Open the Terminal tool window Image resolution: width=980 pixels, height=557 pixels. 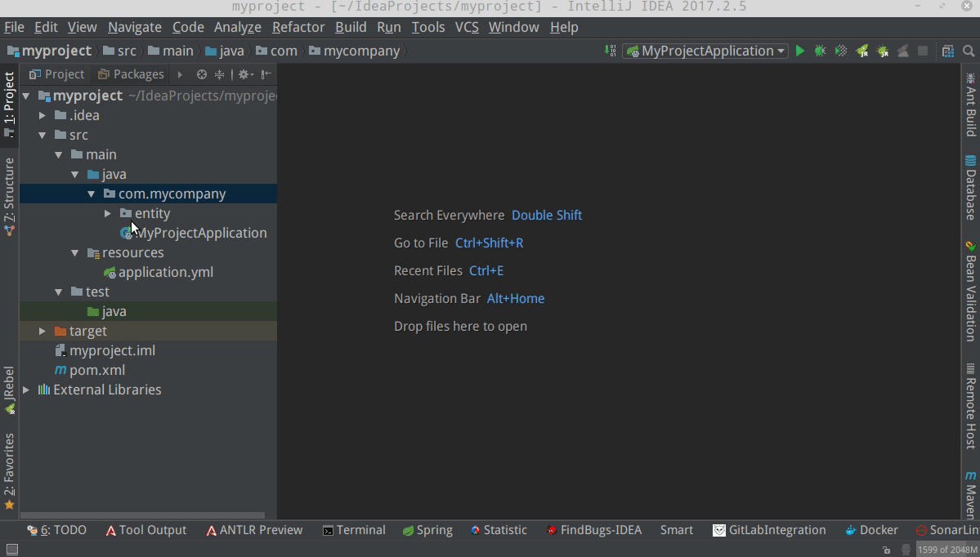(354, 530)
